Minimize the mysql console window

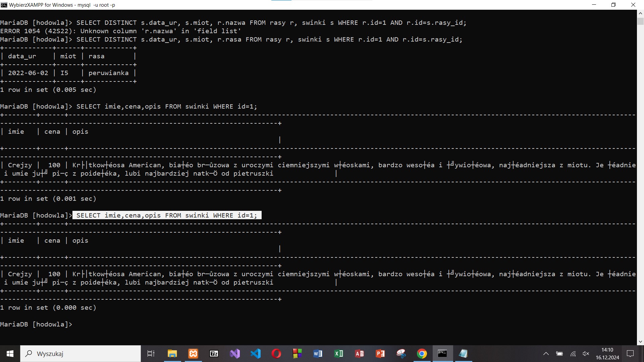click(x=594, y=5)
